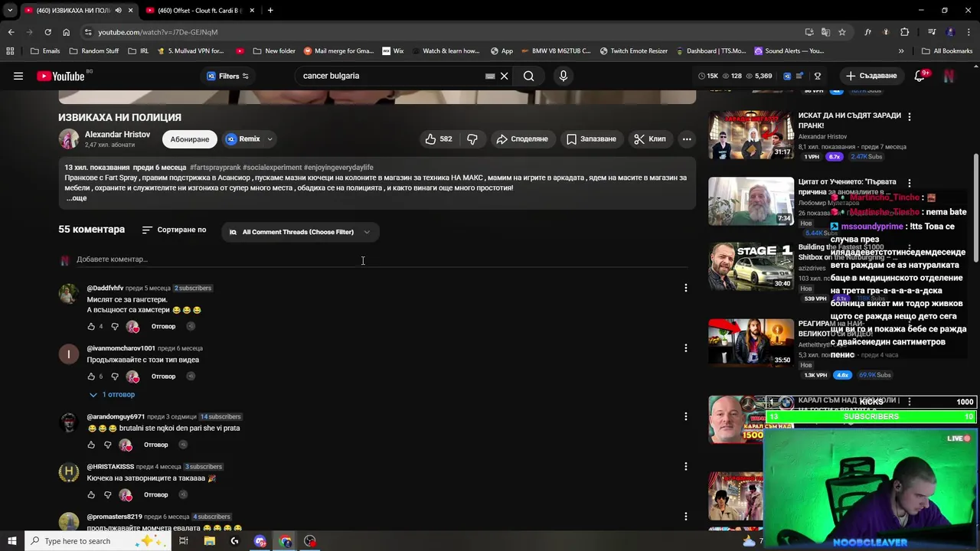This screenshot has height=551, width=980.
Task: Open 'Цитат от Ученето' video thumbnail
Action: pos(751,201)
